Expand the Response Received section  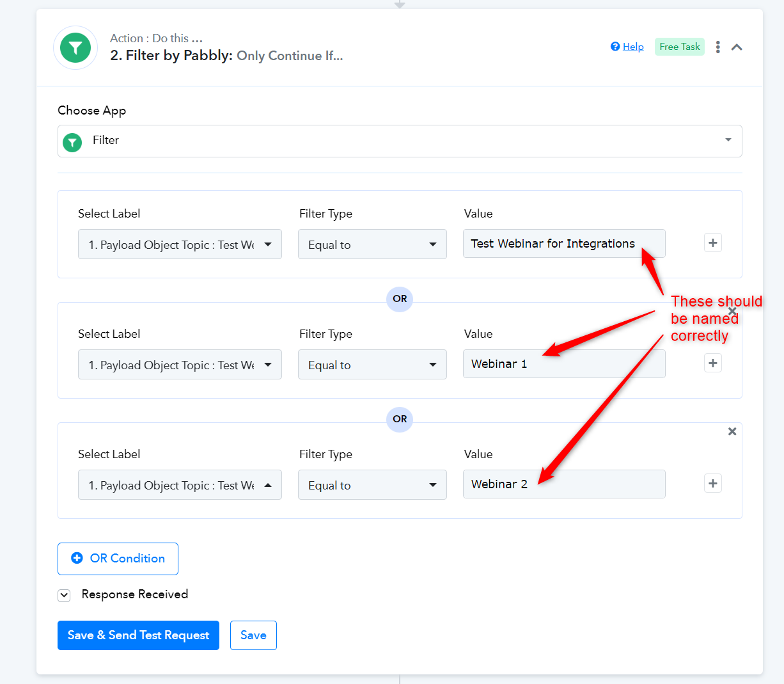64,595
